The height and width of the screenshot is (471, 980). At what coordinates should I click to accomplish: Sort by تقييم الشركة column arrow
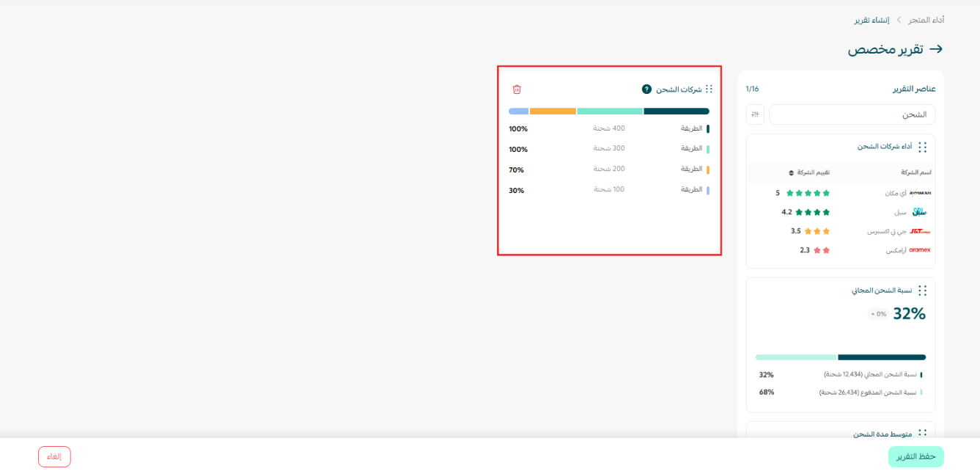point(791,173)
